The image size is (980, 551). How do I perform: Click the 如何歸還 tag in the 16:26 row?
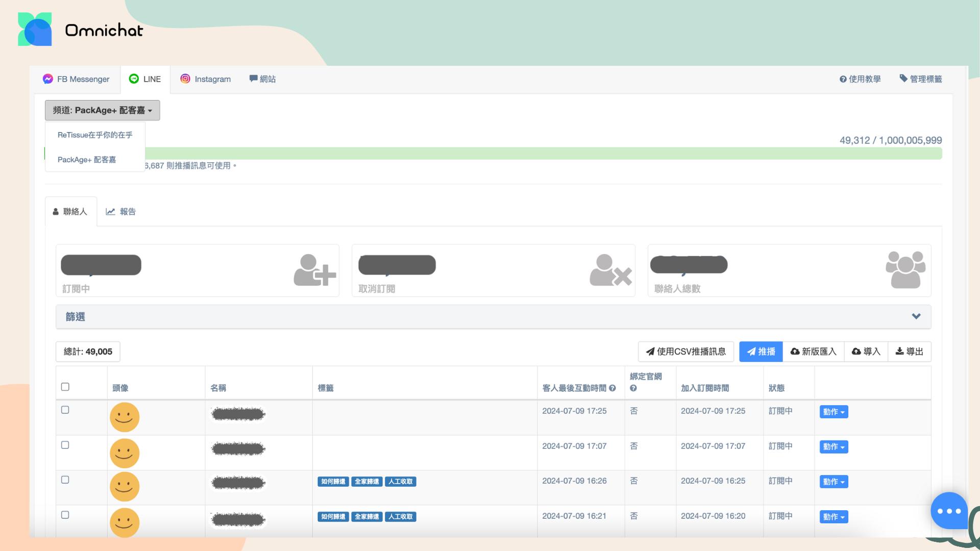coord(333,482)
